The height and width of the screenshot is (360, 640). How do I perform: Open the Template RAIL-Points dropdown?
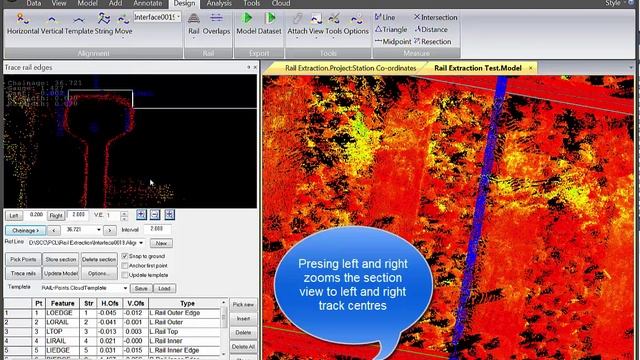pyautogui.click(x=125, y=288)
